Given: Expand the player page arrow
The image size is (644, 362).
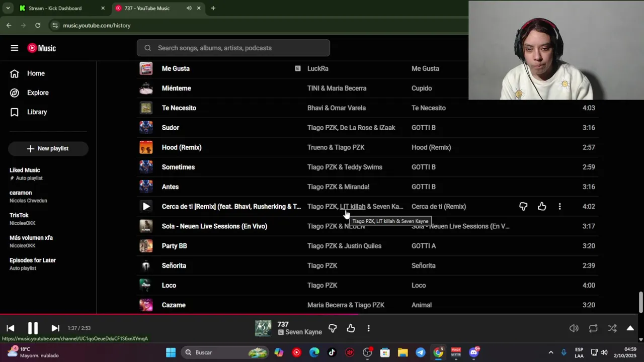Looking at the screenshot, I should point(630,328).
